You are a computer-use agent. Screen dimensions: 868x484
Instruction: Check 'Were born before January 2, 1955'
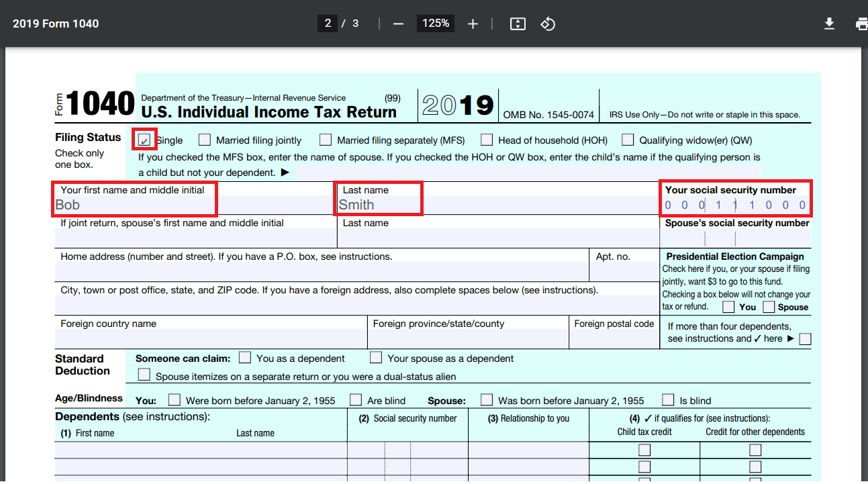click(x=175, y=400)
